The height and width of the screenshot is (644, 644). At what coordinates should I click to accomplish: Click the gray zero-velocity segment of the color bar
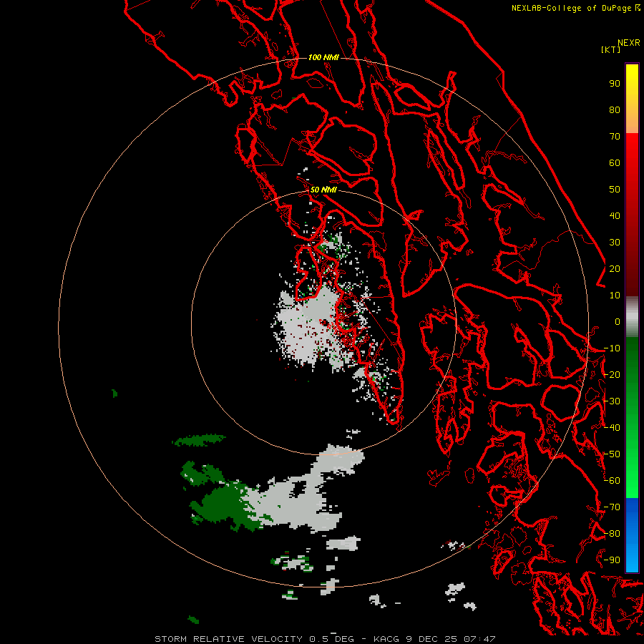point(632,317)
